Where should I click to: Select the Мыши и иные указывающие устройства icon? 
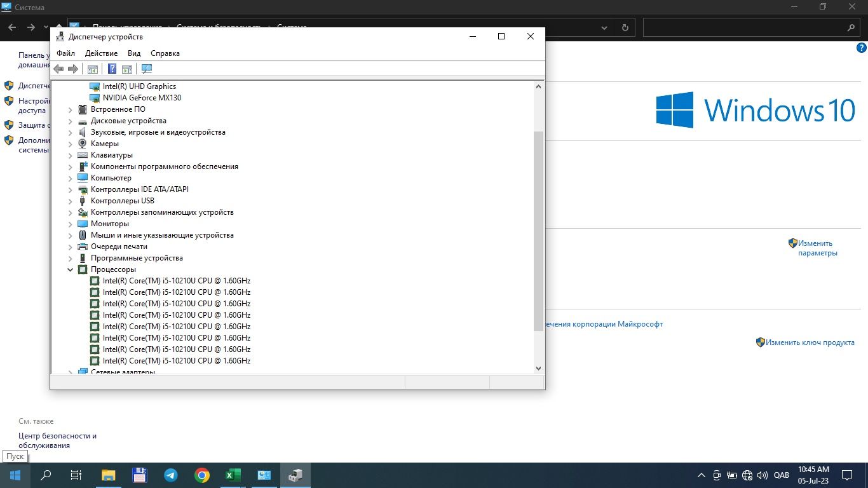click(82, 235)
